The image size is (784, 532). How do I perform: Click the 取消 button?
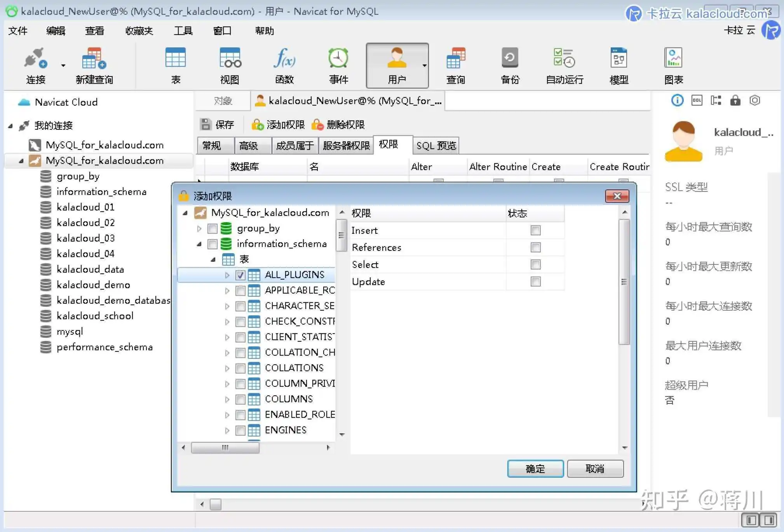point(595,469)
